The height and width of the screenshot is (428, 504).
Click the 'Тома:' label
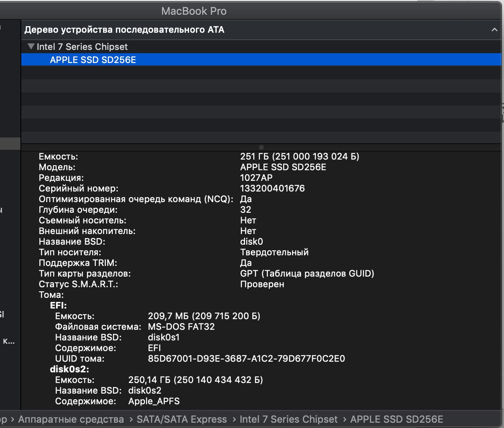pos(51,295)
